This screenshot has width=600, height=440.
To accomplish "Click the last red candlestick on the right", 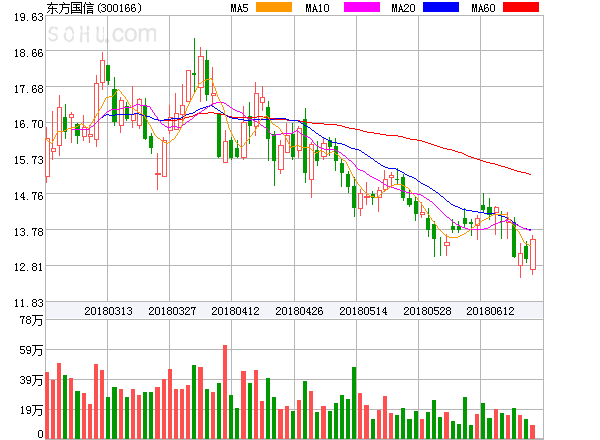I will point(533,254).
